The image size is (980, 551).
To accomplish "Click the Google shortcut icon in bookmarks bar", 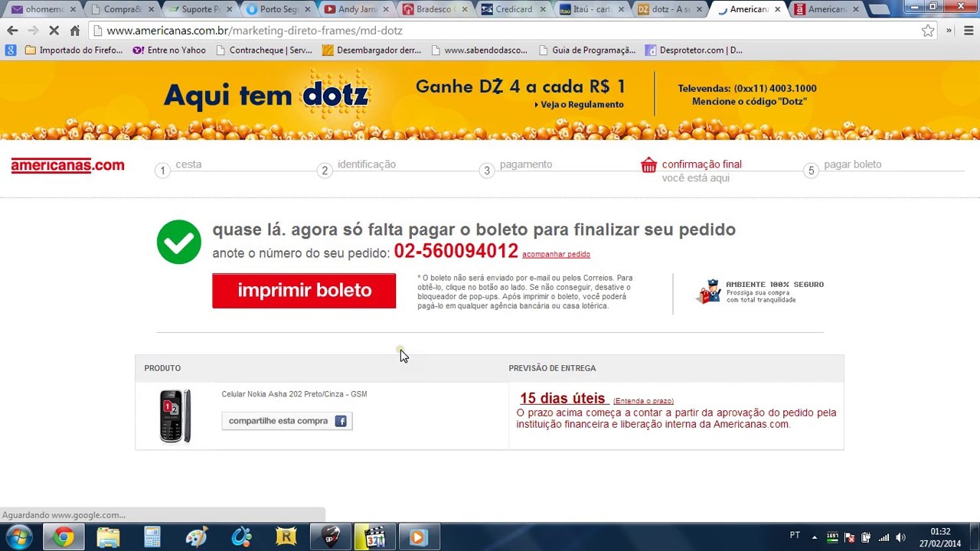I will point(11,51).
